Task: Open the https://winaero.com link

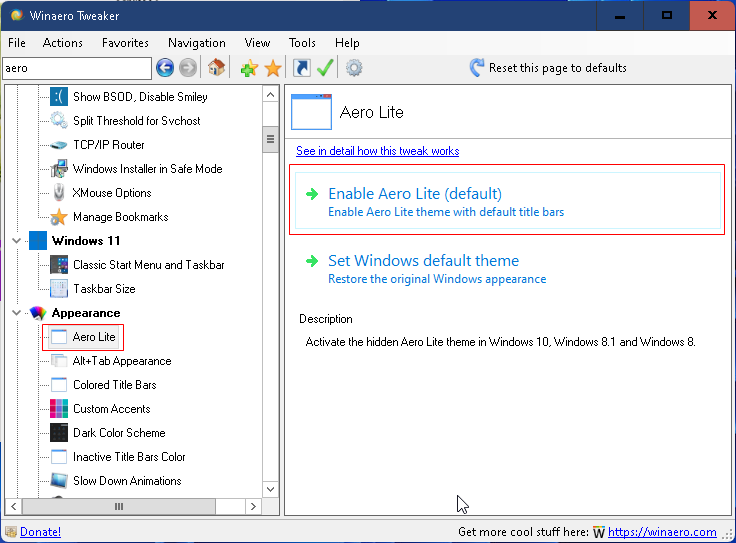Action: coord(662,532)
